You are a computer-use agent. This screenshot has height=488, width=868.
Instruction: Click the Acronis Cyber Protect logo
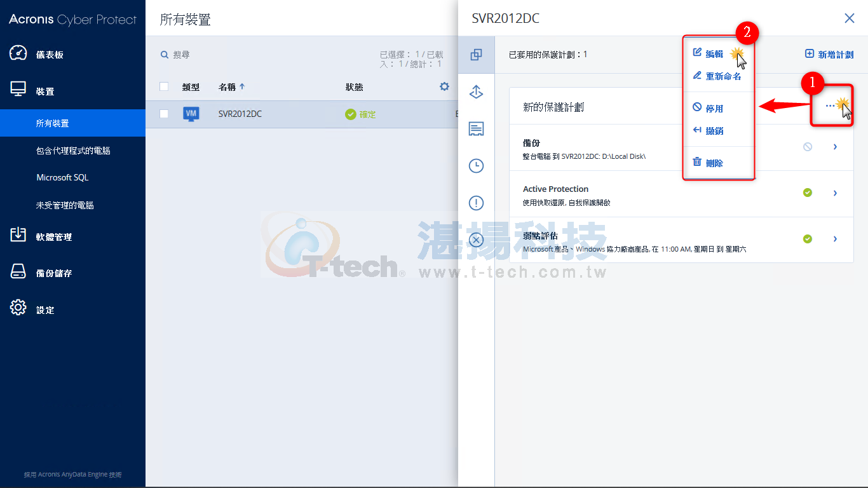72,19
